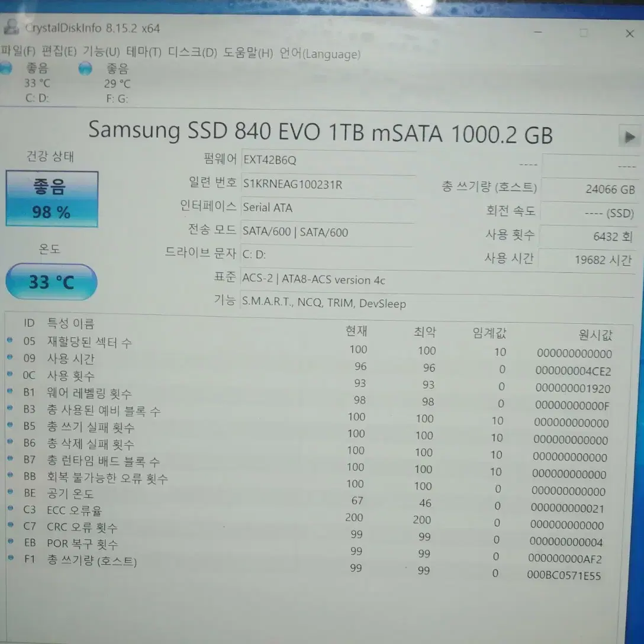Screen dimensions: 644x644
Task: Click the 원시값 column header
Action: [x=595, y=335]
